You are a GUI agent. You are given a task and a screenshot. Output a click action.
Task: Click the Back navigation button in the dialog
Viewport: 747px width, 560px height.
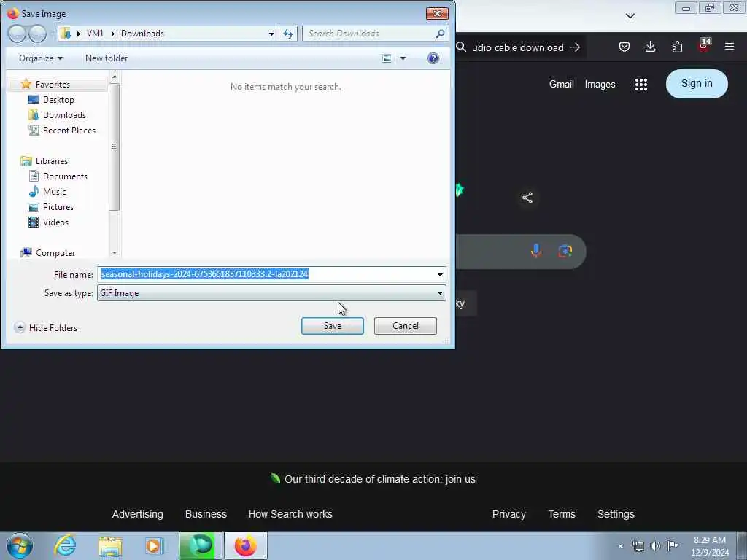(17, 34)
